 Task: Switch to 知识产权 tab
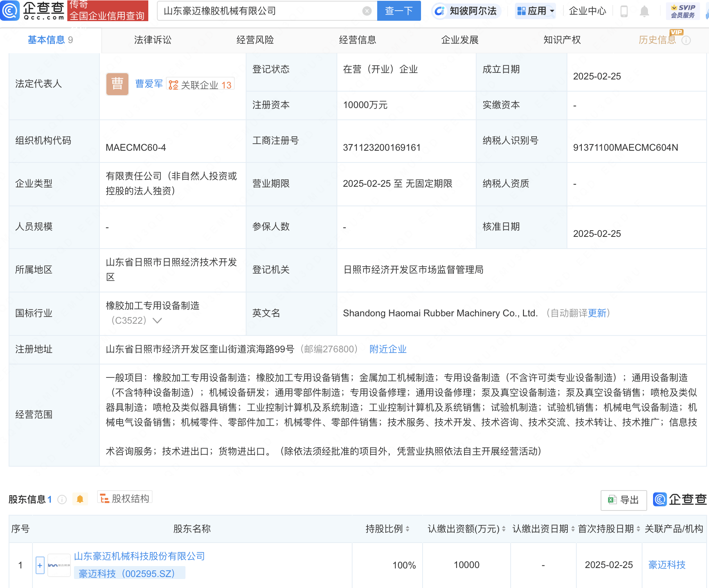tap(562, 40)
